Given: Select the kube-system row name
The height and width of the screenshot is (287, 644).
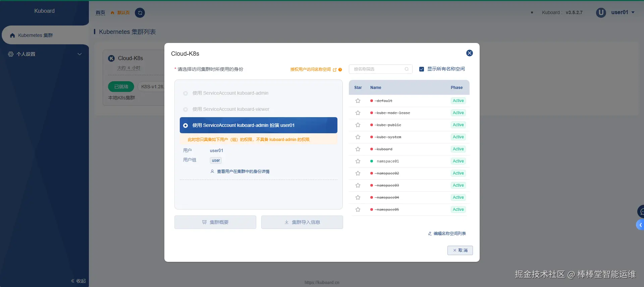Looking at the screenshot, I should coord(389,137).
